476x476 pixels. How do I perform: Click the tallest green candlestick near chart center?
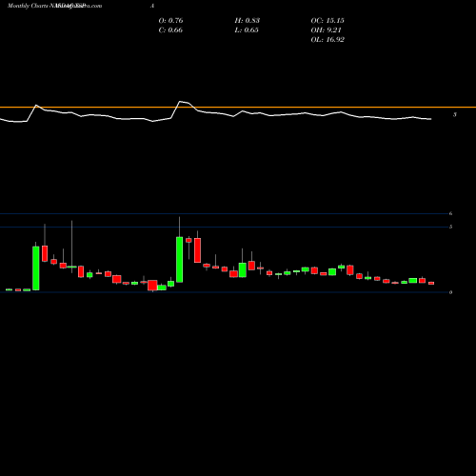tap(180, 259)
